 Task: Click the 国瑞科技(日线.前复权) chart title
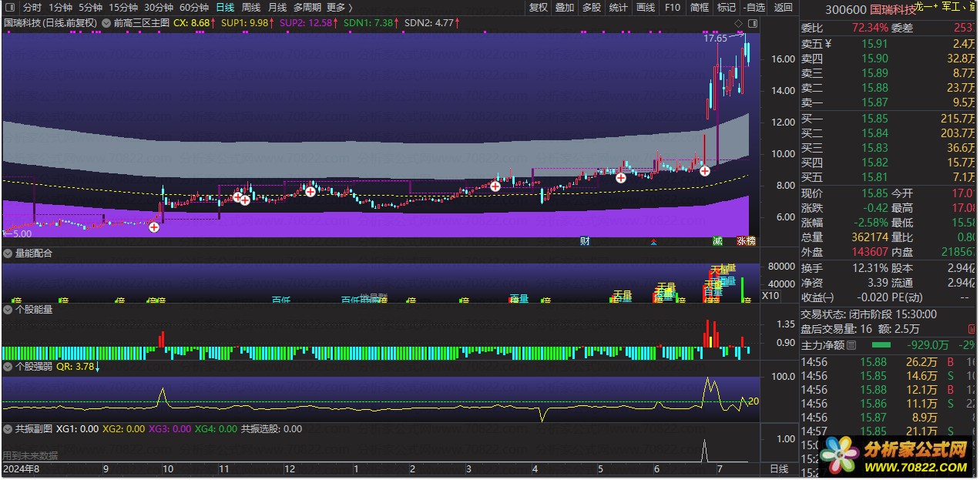(51, 23)
